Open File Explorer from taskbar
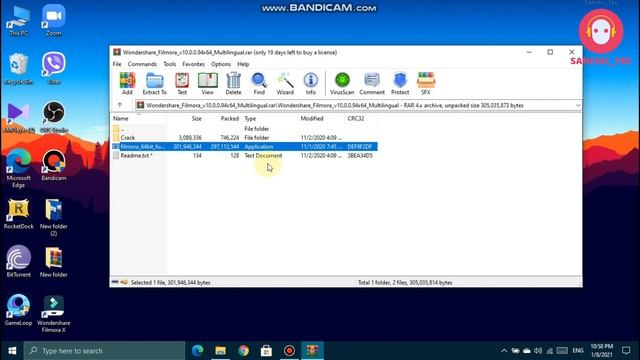The height and width of the screenshot is (360, 640). 220,351
